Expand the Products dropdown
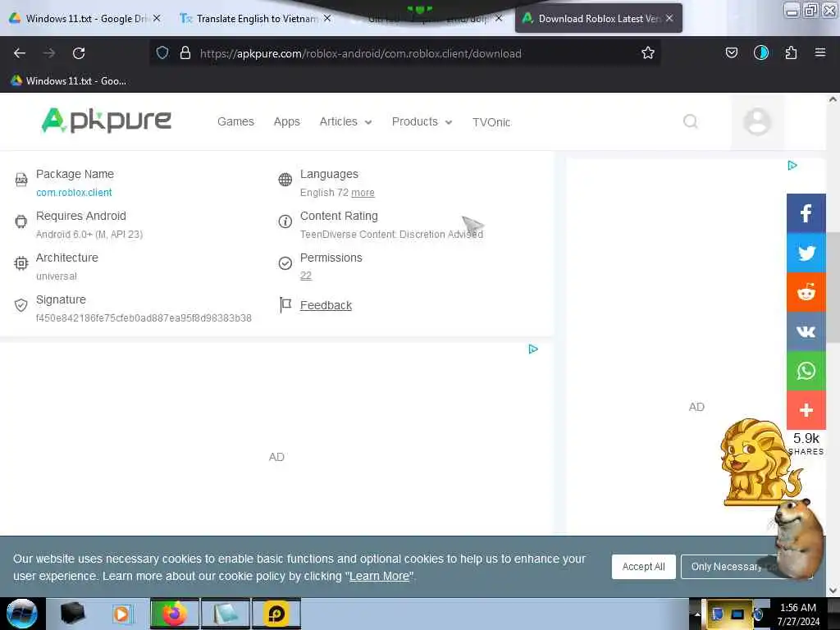This screenshot has width=840, height=630. tap(422, 121)
